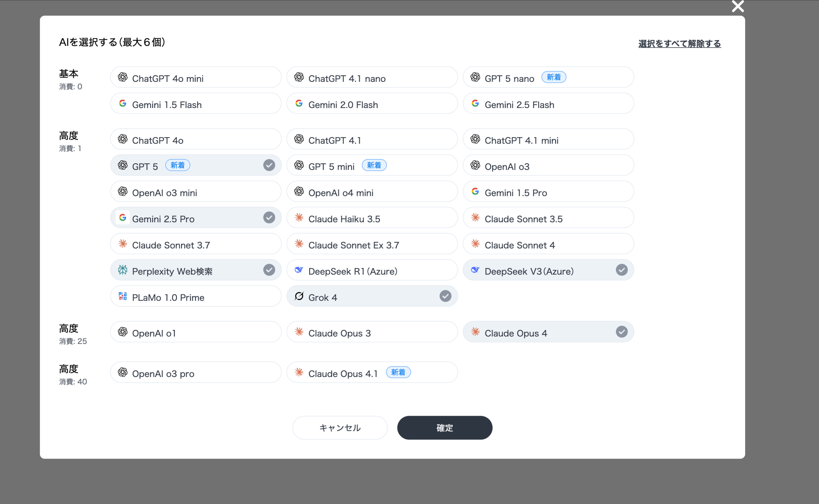Uncheck the GPT 5 selection checkmark
819x504 pixels.
[269, 165]
